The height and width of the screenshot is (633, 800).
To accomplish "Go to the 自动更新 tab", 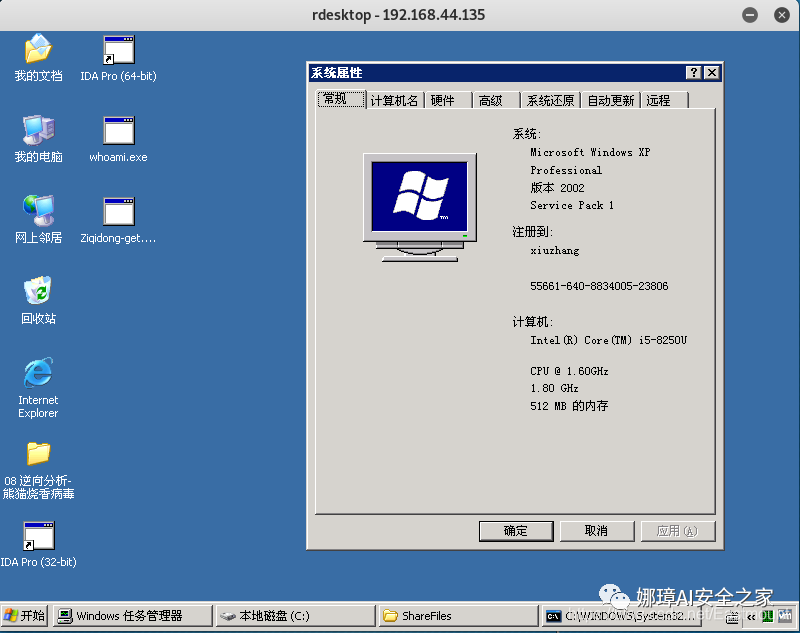I will pos(611,100).
